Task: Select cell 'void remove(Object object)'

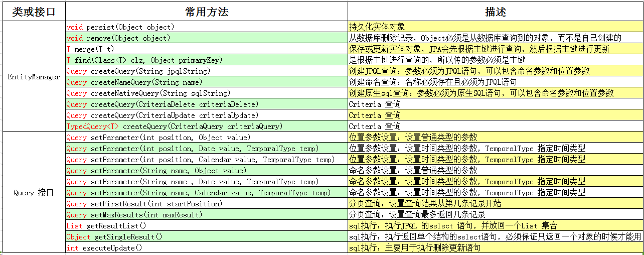Action: (207, 38)
